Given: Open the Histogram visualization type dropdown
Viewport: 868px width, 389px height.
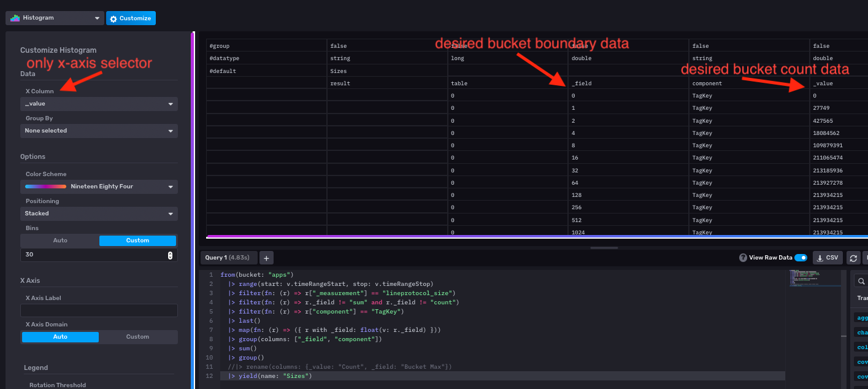Looking at the screenshot, I should coord(55,18).
